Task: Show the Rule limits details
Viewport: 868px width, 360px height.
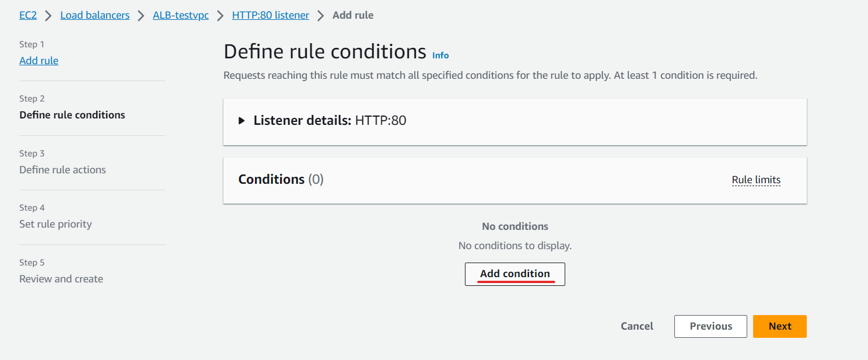Action: tap(756, 180)
